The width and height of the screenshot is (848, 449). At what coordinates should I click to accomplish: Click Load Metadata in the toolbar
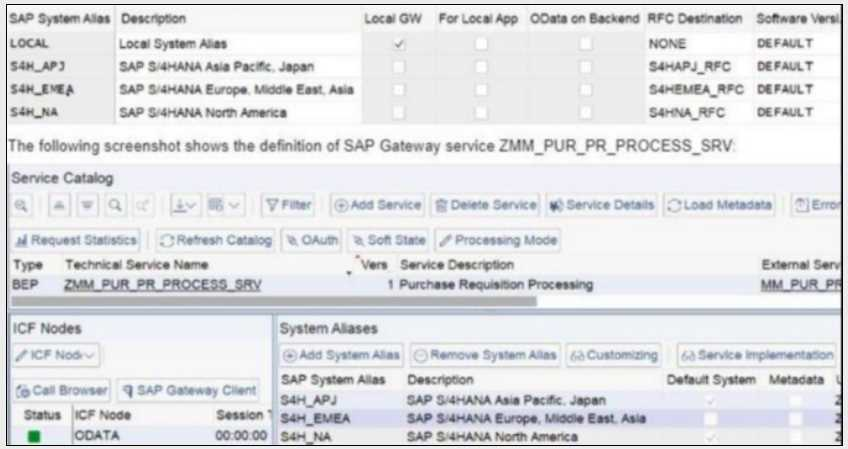(721, 205)
